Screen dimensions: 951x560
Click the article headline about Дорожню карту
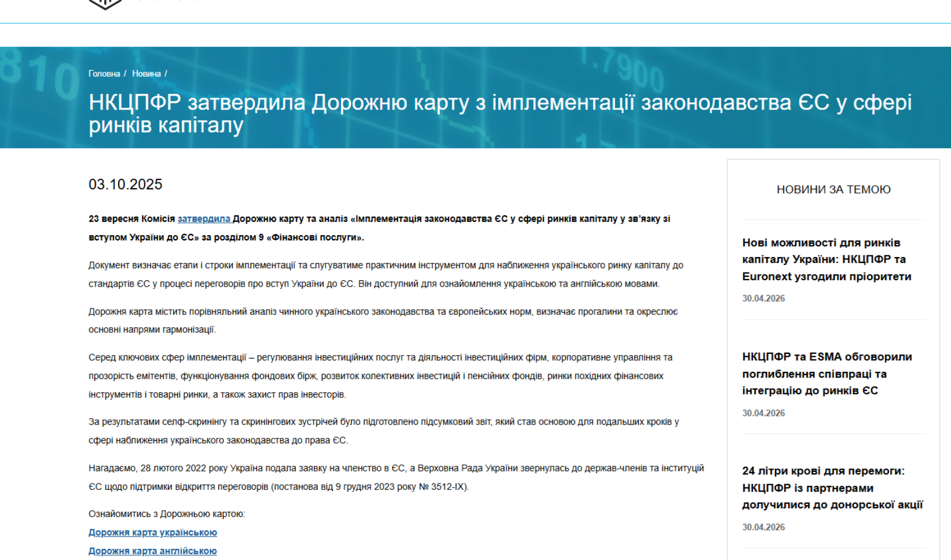pyautogui.click(x=500, y=114)
